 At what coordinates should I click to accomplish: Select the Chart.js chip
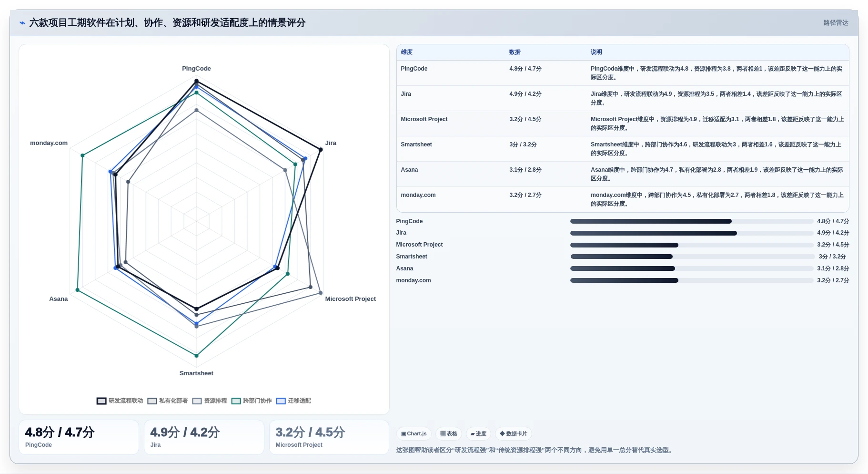[414, 434]
